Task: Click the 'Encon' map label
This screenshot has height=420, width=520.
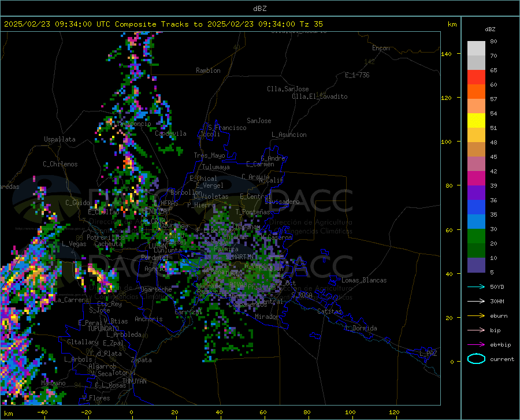Action: coord(381,48)
